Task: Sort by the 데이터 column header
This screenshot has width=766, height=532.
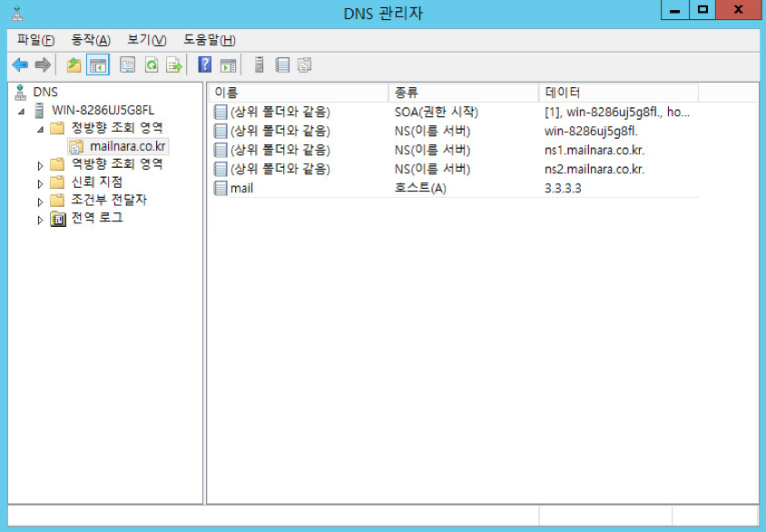Action: point(619,93)
